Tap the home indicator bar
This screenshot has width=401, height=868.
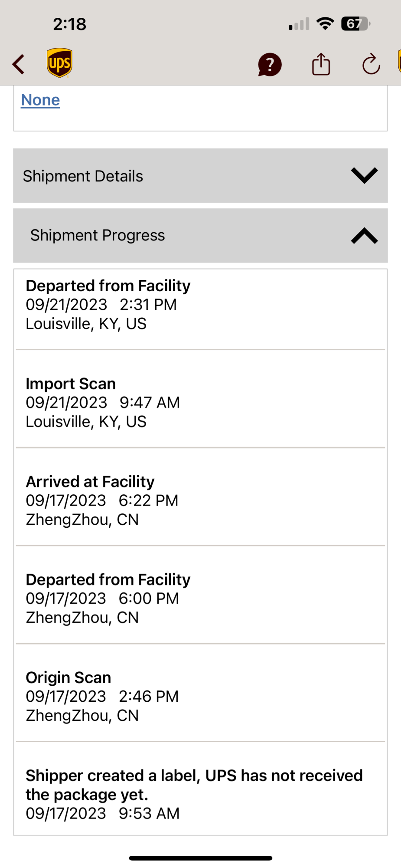[x=200, y=858]
